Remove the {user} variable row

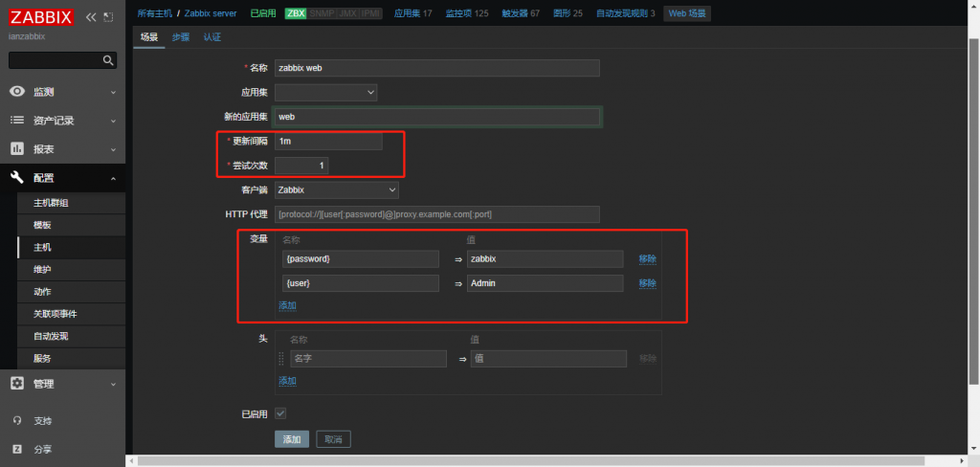648,283
